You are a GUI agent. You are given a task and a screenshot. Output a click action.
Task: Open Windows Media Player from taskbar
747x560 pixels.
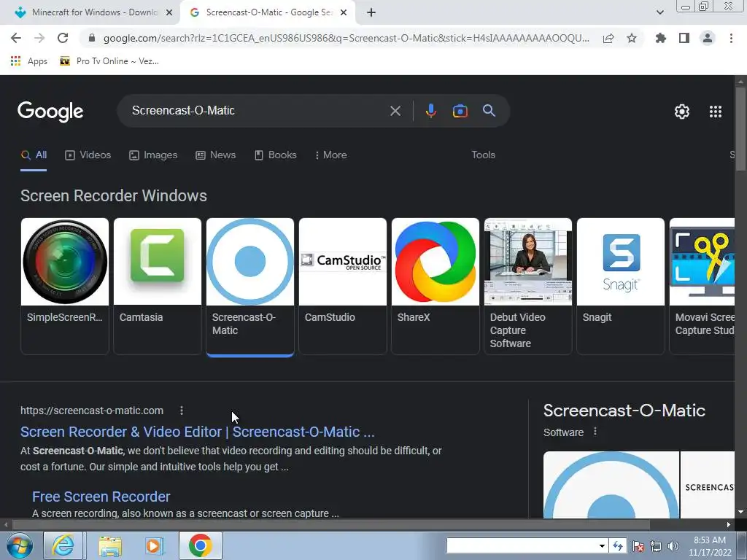point(155,545)
